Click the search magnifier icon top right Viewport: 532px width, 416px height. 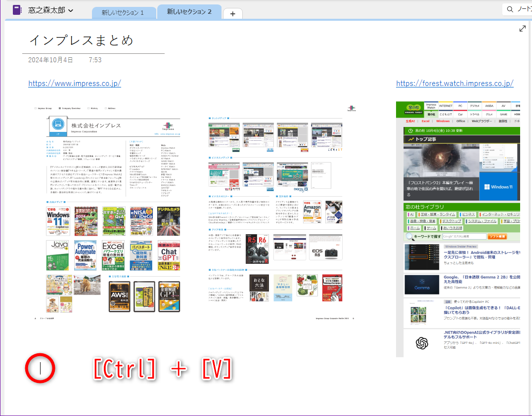coord(509,9)
